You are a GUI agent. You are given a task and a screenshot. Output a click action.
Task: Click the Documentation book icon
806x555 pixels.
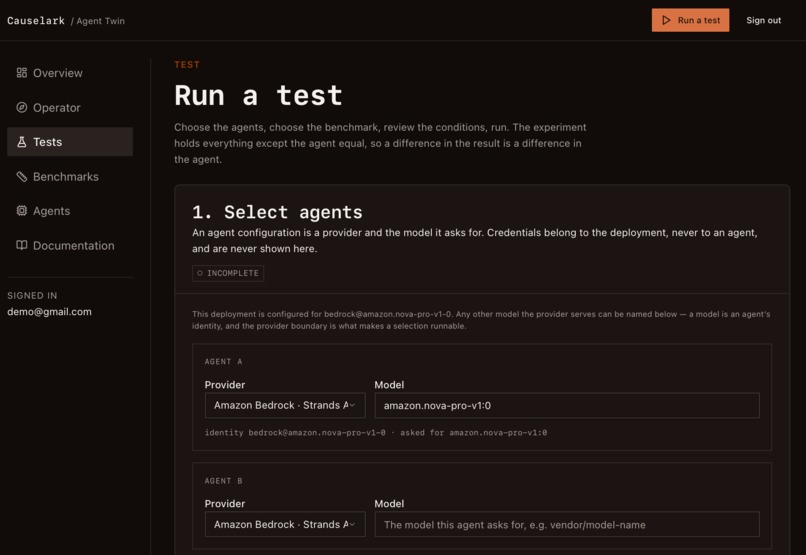tap(22, 245)
